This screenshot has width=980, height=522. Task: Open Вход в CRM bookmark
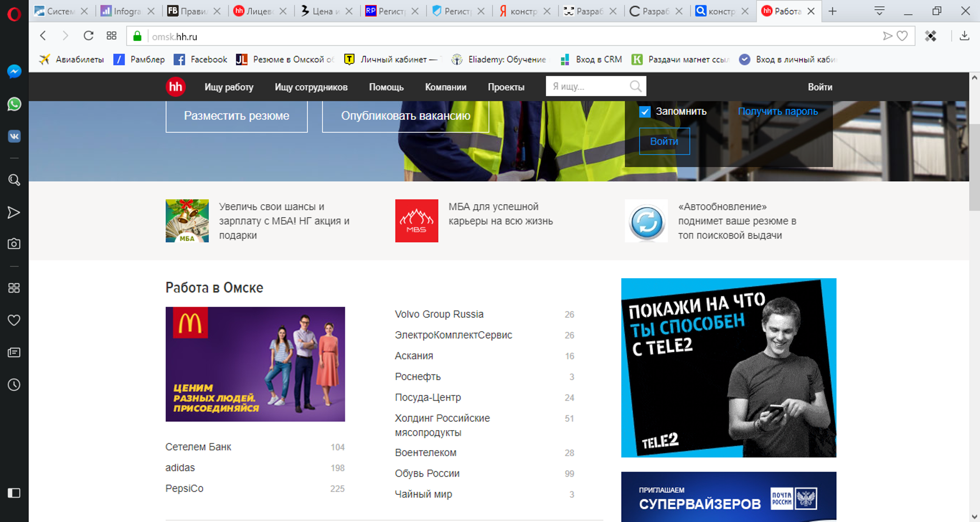[591, 59]
